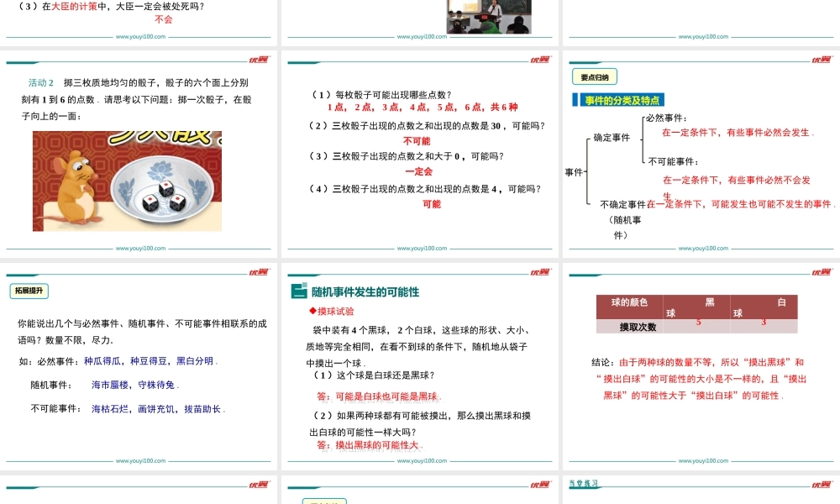840x504 pixels.
Task: Click the 优翼 logo on the 拓展提升 slide
Action: [260, 273]
